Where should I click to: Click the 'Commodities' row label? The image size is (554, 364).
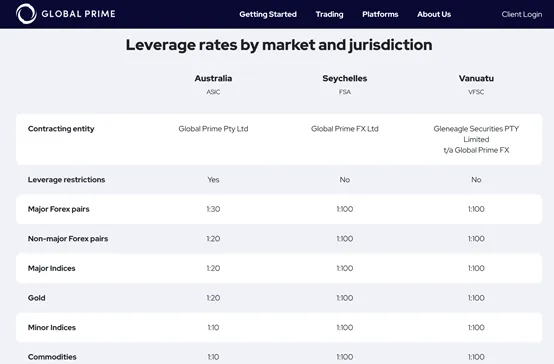pyautogui.click(x=52, y=357)
